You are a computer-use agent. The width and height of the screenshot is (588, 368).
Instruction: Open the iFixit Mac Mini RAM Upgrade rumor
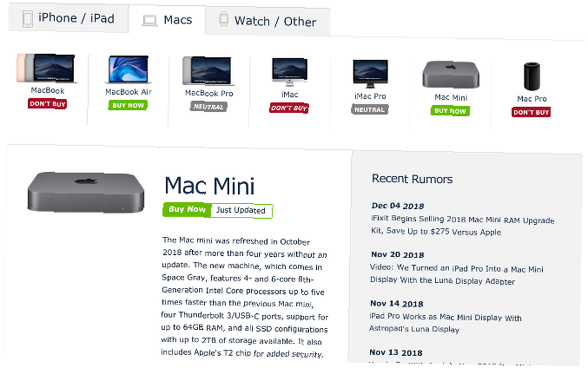(x=462, y=226)
